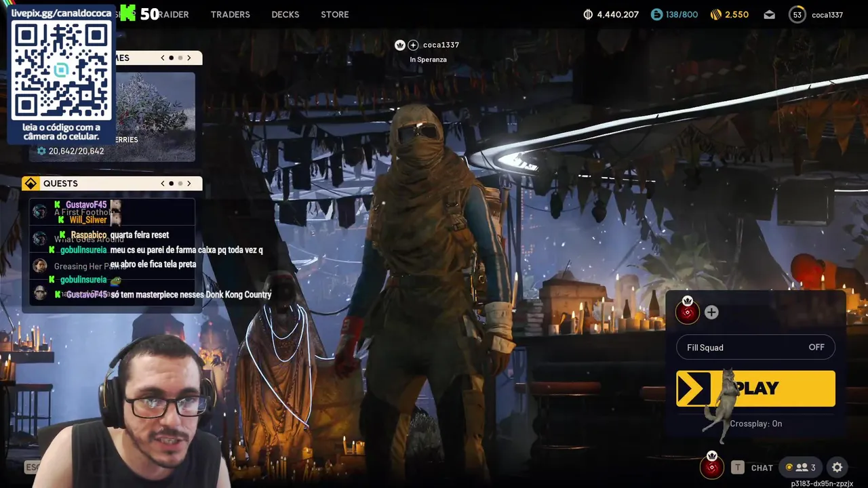Select first page dot in Quests header

point(171,183)
